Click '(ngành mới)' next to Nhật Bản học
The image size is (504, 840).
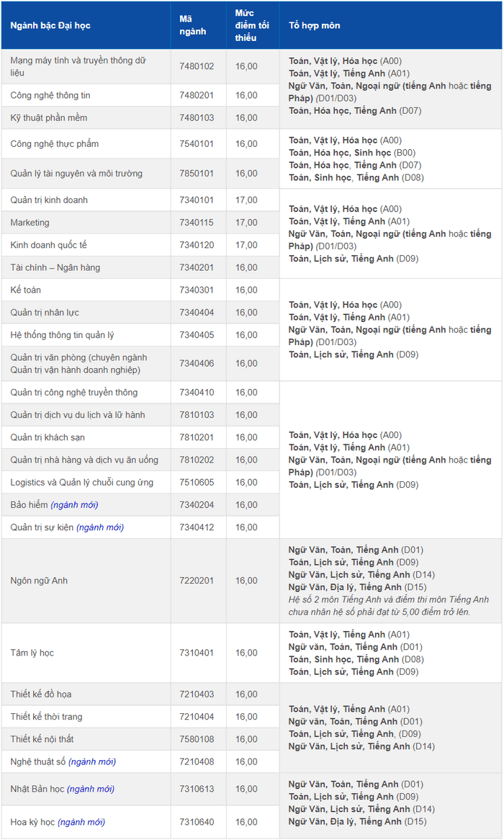pyautogui.click(x=91, y=789)
